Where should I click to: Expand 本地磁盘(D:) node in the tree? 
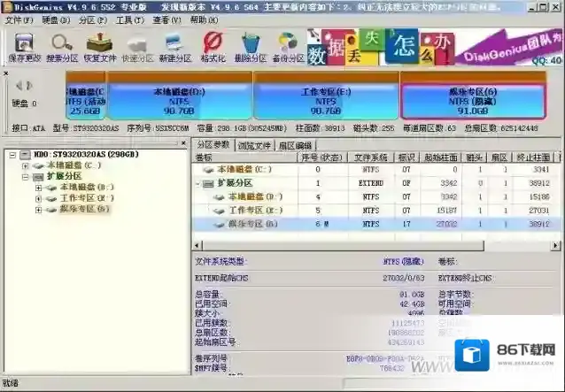(x=39, y=188)
